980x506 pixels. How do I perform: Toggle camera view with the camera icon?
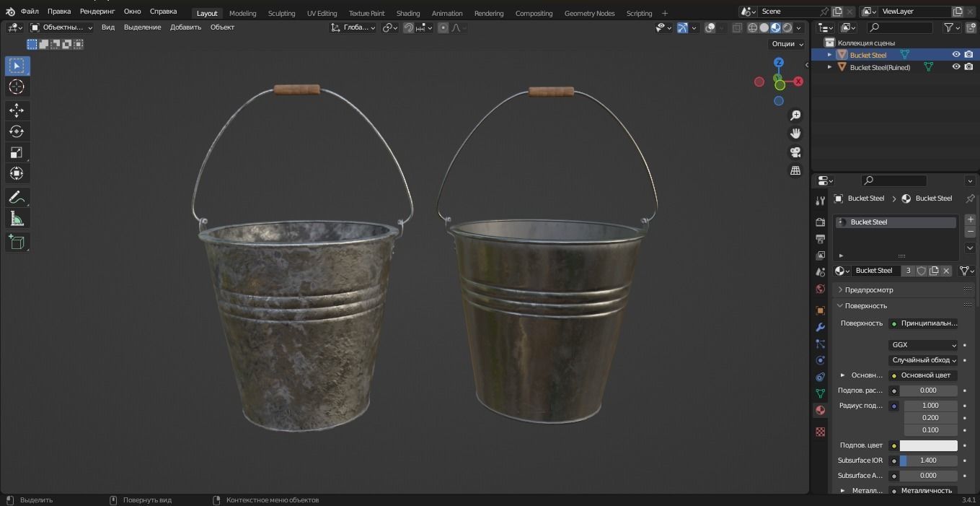click(795, 152)
